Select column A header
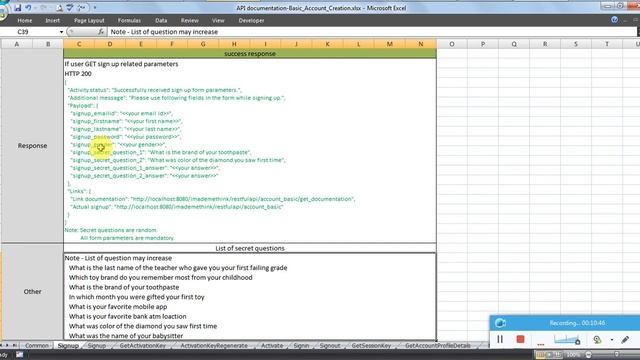Viewport: 640px width, 360px height. (x=17, y=44)
